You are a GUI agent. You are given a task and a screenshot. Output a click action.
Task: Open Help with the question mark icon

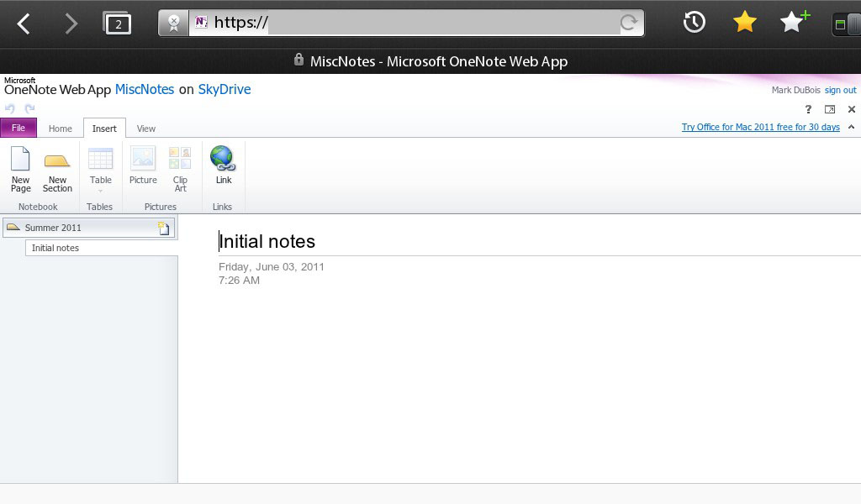[x=808, y=109]
